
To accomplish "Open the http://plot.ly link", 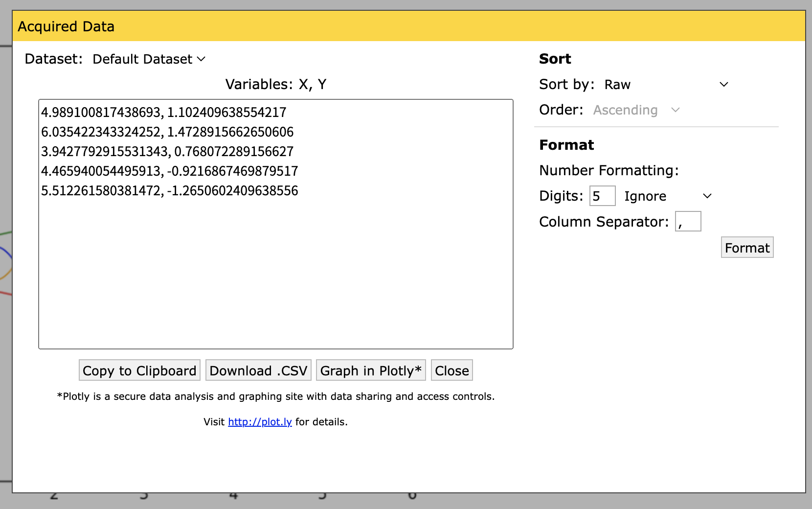I will 260,422.
